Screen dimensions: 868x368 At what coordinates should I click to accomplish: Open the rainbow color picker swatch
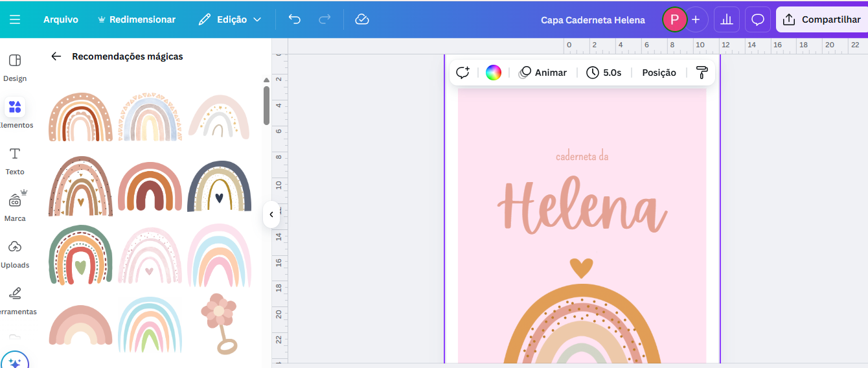494,73
